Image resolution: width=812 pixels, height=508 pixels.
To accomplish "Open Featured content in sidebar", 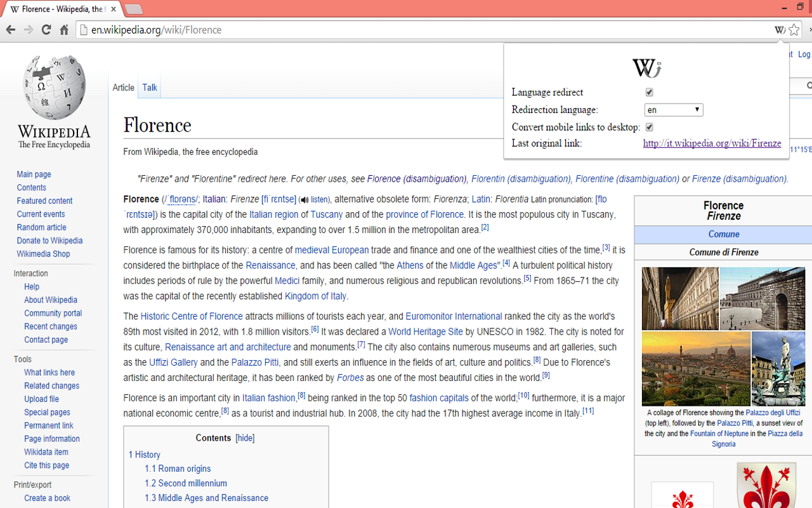I will 44,201.
